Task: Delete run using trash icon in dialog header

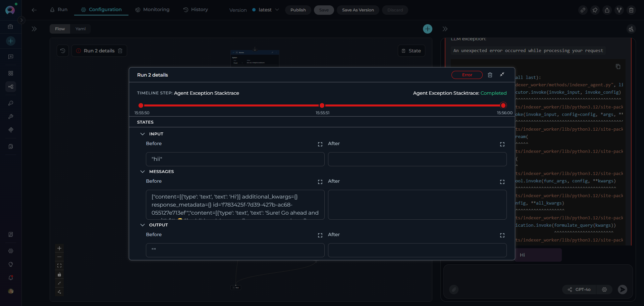Action: pos(490,75)
